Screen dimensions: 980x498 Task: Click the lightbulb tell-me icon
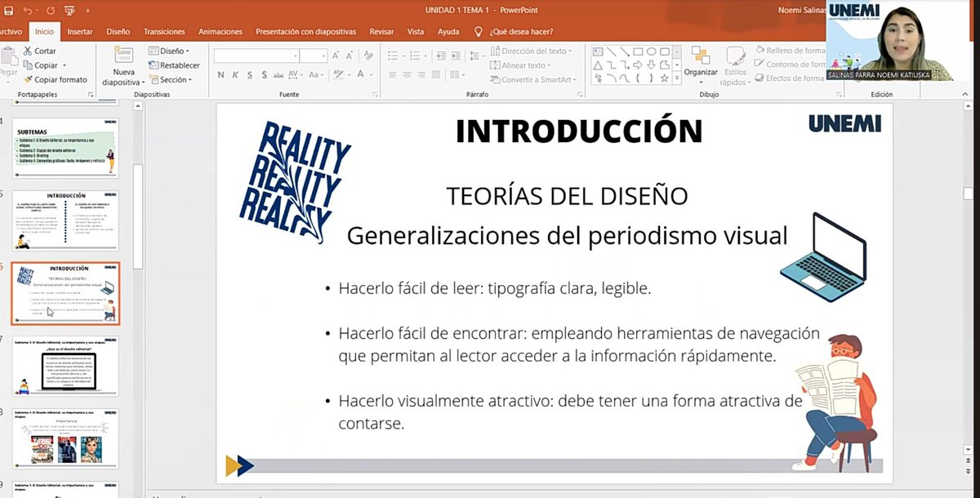click(479, 32)
